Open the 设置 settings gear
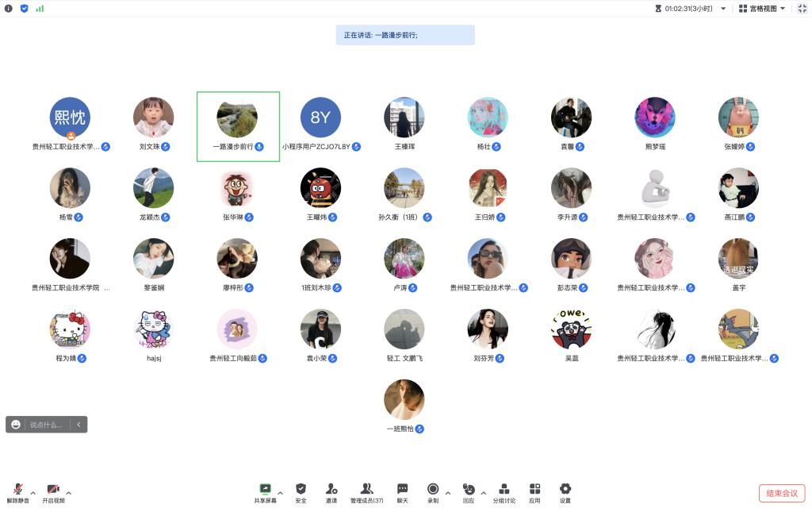The image size is (812, 508). [565, 492]
